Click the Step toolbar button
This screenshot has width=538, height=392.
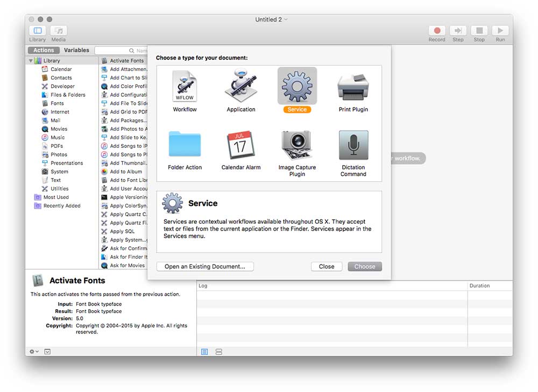click(458, 31)
